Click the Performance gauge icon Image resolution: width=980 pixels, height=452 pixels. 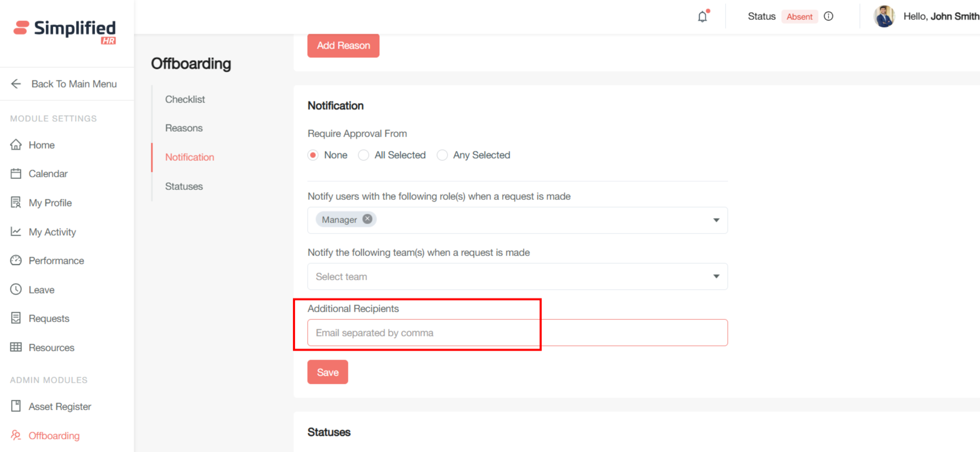click(x=16, y=260)
